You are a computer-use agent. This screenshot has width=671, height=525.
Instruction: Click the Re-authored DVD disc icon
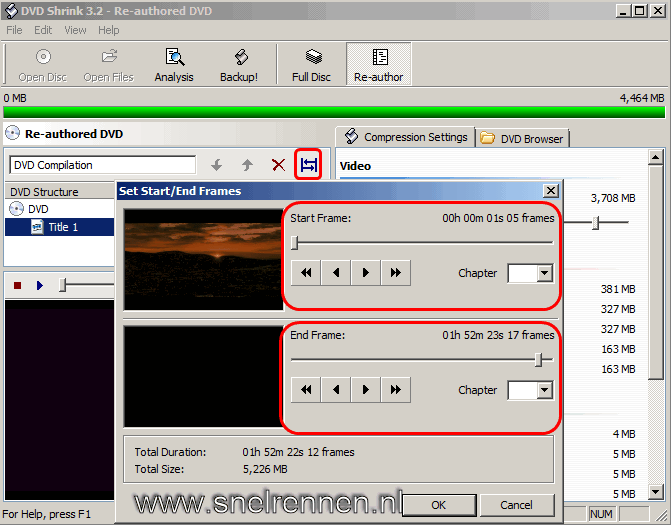[12, 133]
